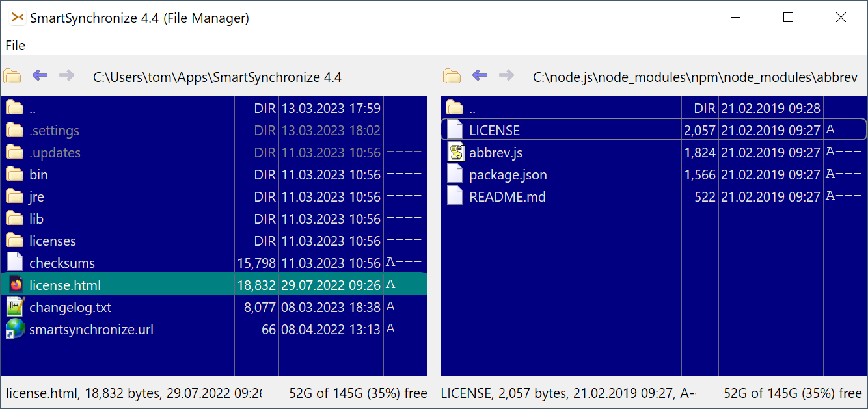Image resolution: width=868 pixels, height=409 pixels.
Task: Select the licenses folder in left pane
Action: pos(52,241)
